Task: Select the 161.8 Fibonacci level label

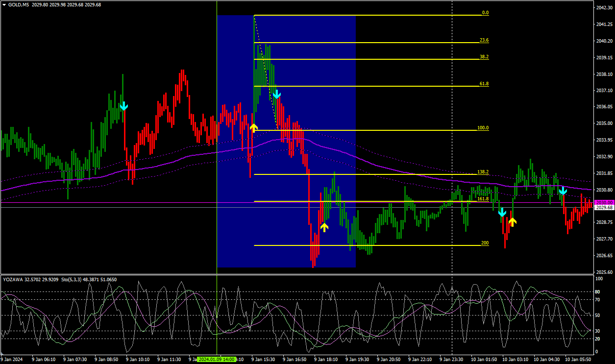Action: coord(483,199)
